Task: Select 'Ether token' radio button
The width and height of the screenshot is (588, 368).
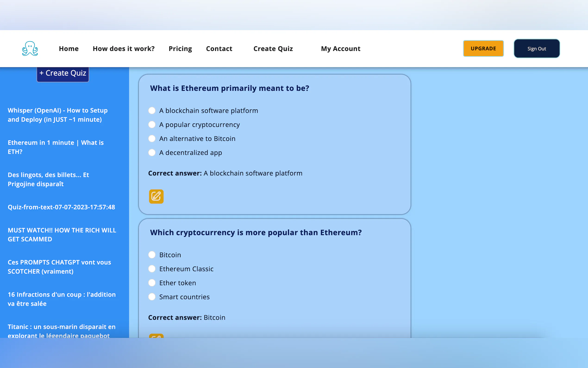Action: [152, 283]
